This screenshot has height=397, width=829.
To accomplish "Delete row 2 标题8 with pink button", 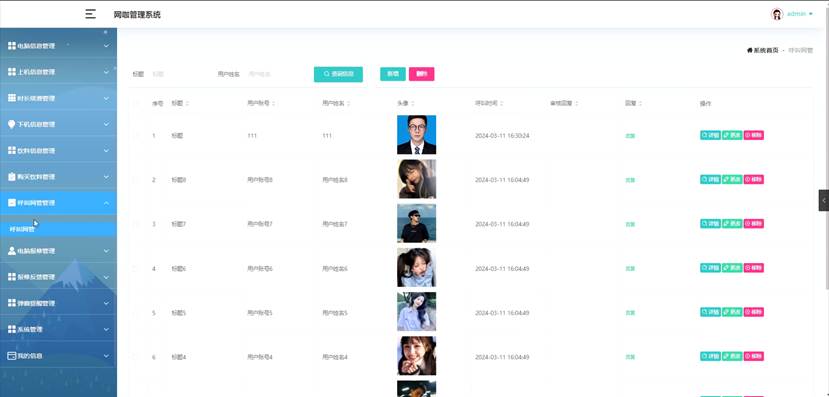I will 754,180.
